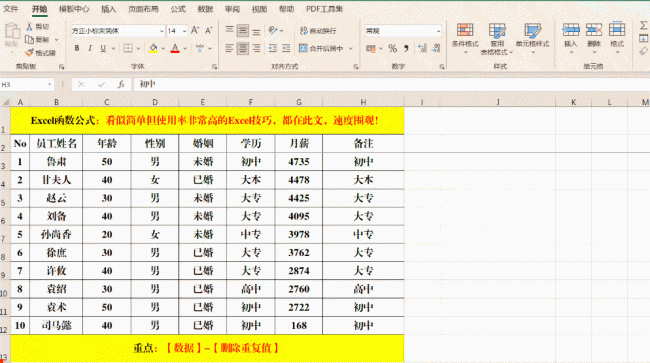
Task: Toggle Center horizontal alignment
Action: (x=243, y=48)
